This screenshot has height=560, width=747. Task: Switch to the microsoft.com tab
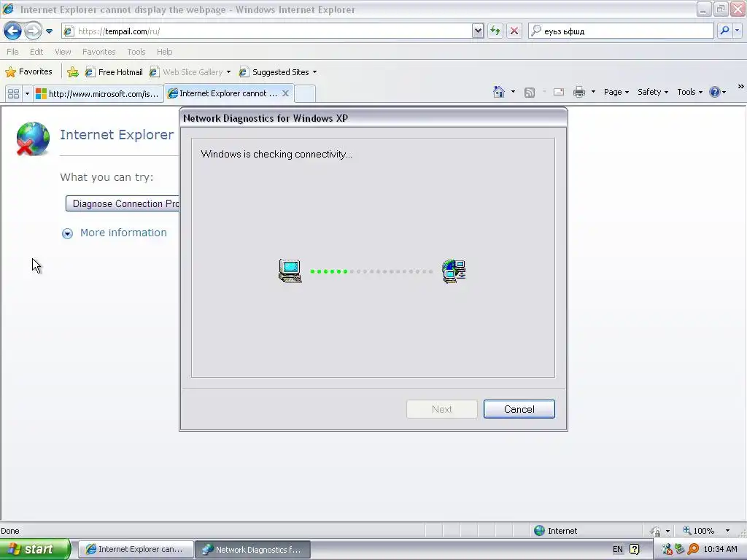click(x=98, y=94)
